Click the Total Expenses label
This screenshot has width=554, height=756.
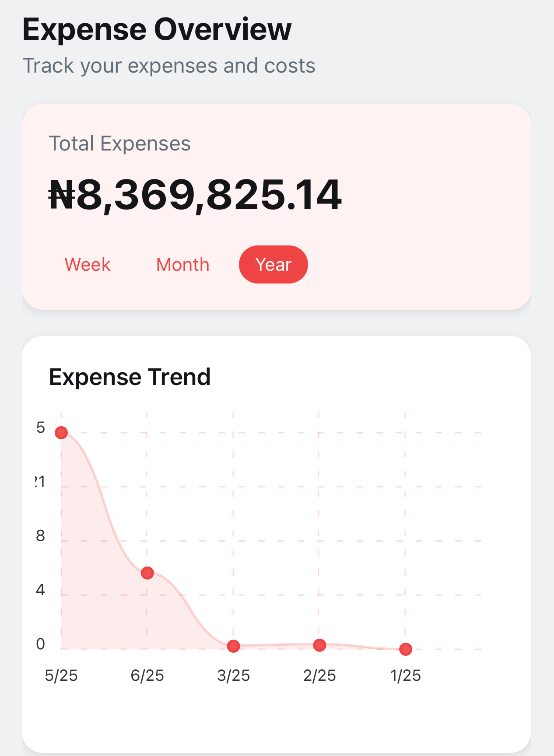coord(120,143)
